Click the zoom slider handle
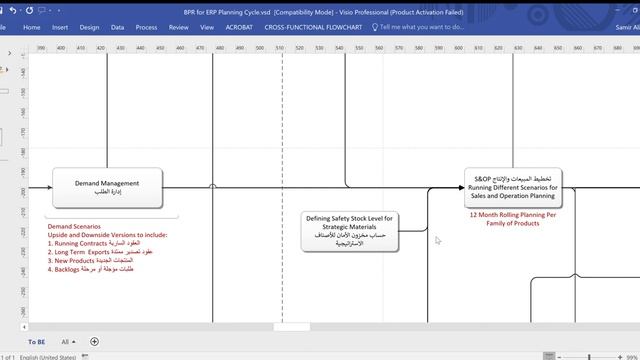The width and height of the screenshot is (640, 360). point(589,357)
